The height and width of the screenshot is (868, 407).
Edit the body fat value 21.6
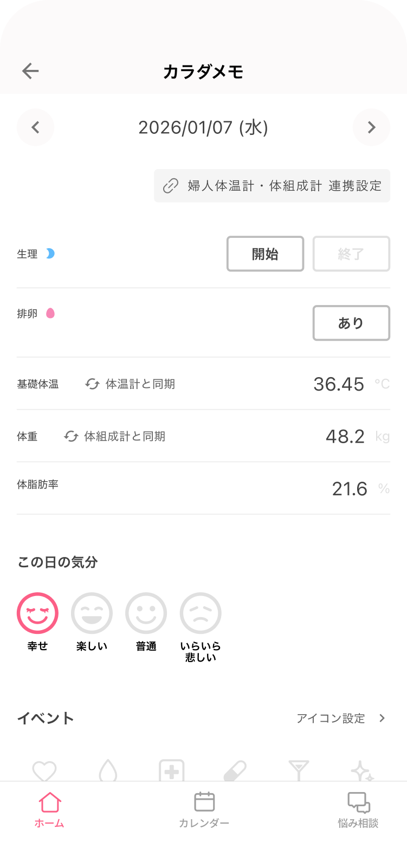350,489
